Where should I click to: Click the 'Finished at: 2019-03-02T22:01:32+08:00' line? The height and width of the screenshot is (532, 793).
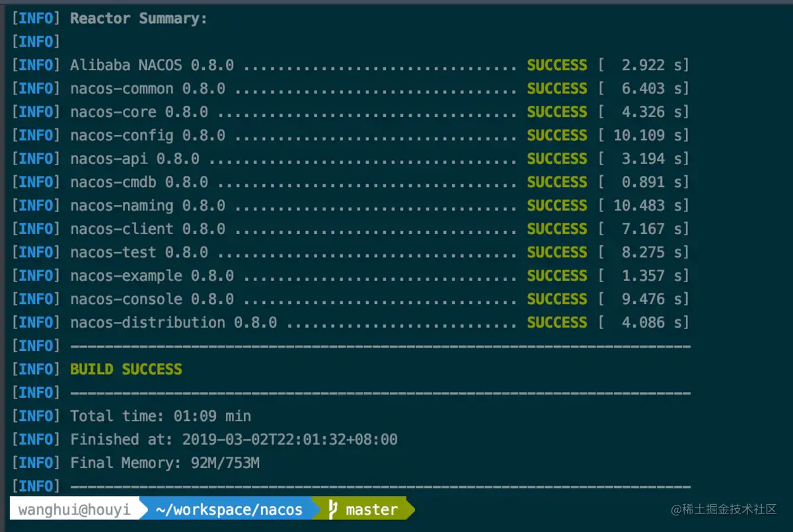coord(234,439)
